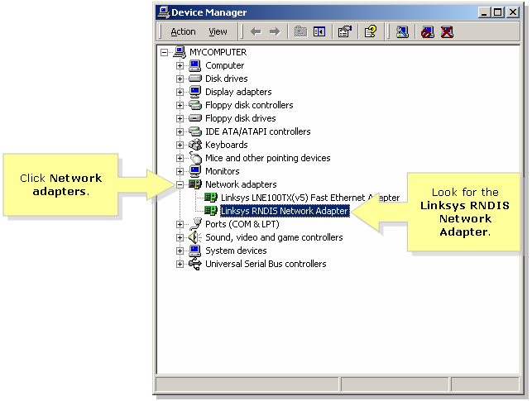
Task: Click the MYCOMPUTER computer icon
Action: click(x=180, y=52)
